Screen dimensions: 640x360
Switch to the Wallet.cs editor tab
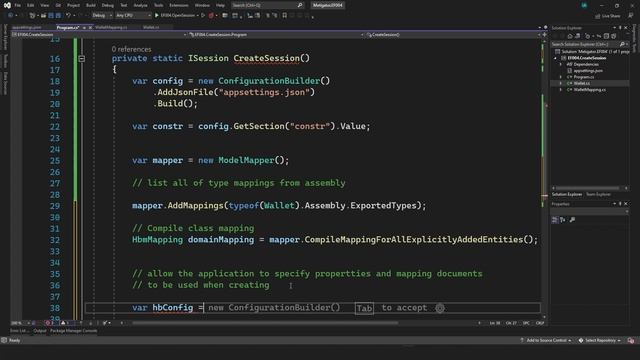(151, 27)
